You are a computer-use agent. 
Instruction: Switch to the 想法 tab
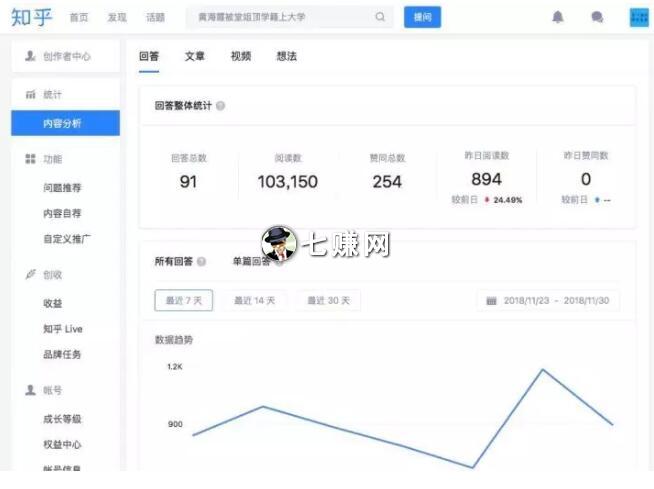click(x=287, y=56)
